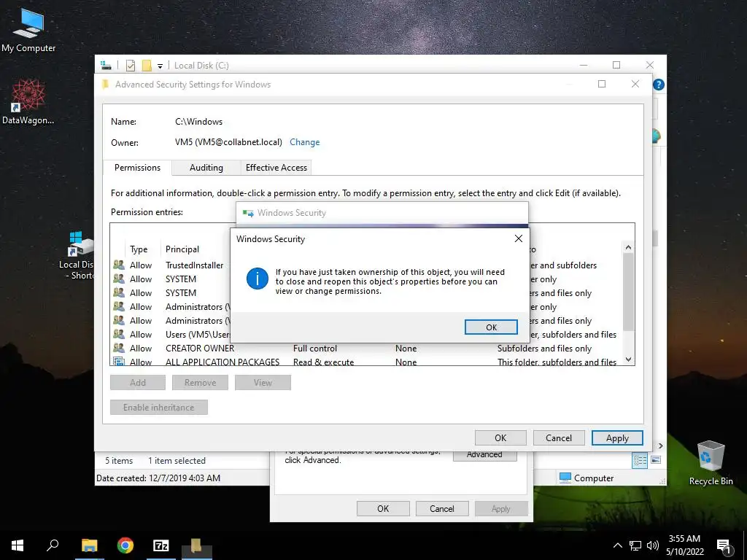Open File Explorer from the taskbar
Screen dimensions: 747x560
[89, 545]
